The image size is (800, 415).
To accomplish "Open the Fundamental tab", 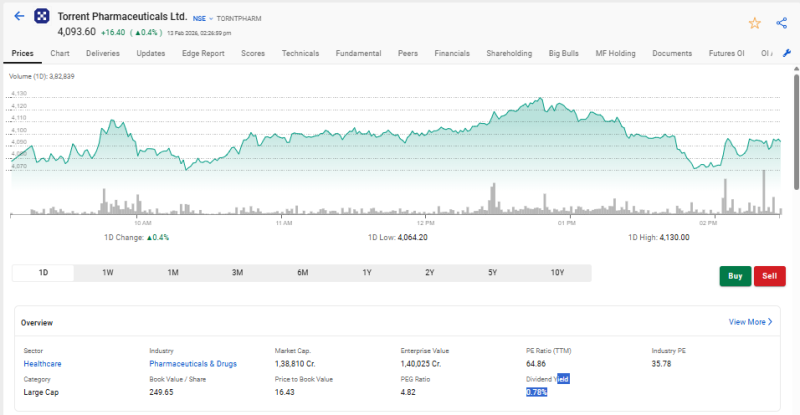I will [x=358, y=53].
